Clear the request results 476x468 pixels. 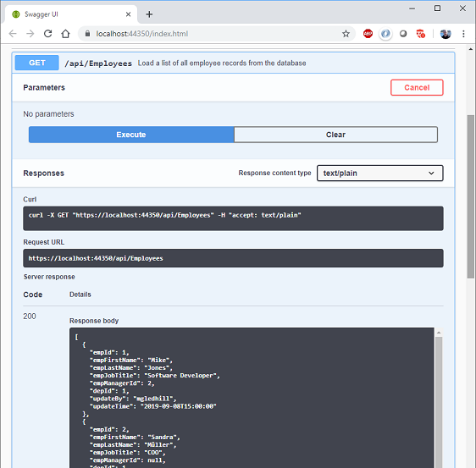335,135
